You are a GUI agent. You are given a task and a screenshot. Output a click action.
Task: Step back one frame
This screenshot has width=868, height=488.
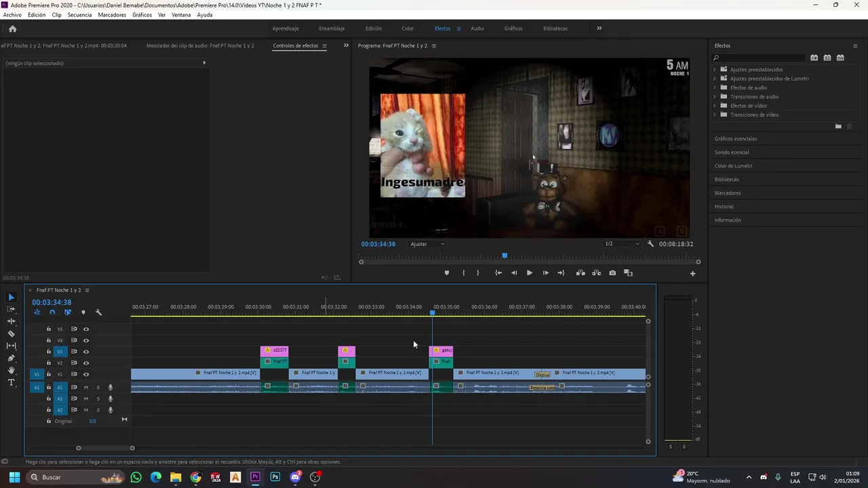(x=514, y=273)
